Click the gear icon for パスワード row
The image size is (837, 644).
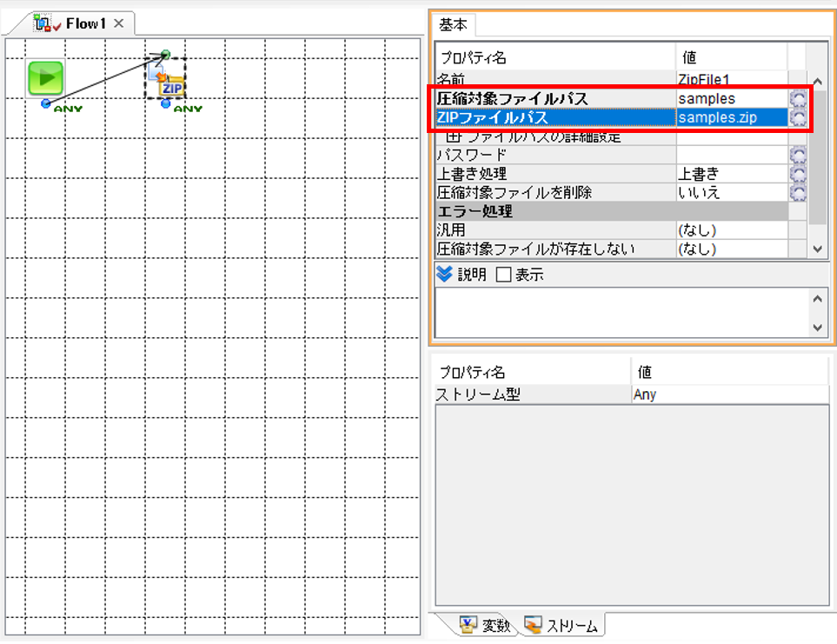coord(799,156)
